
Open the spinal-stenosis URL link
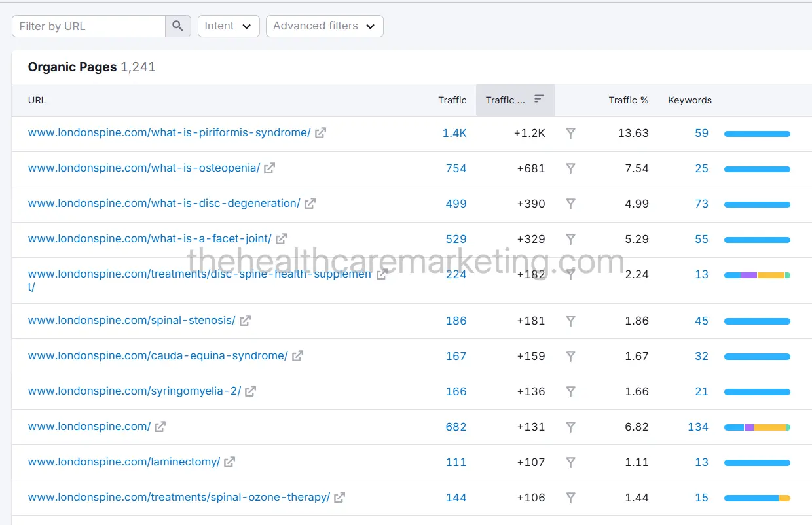[131, 321]
